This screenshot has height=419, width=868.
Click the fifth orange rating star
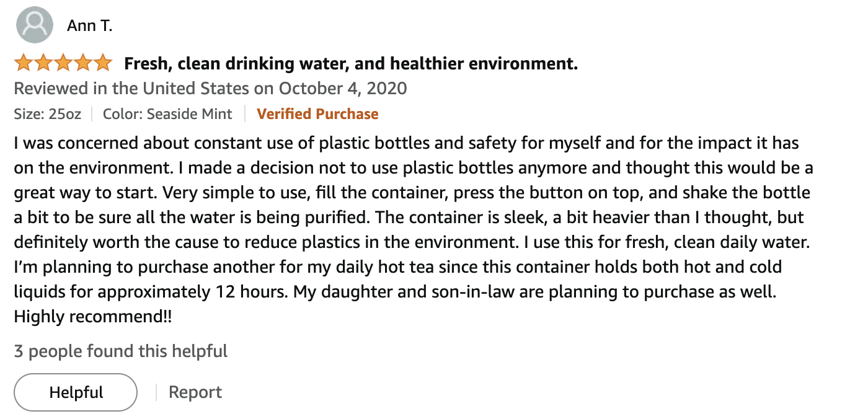click(x=103, y=63)
